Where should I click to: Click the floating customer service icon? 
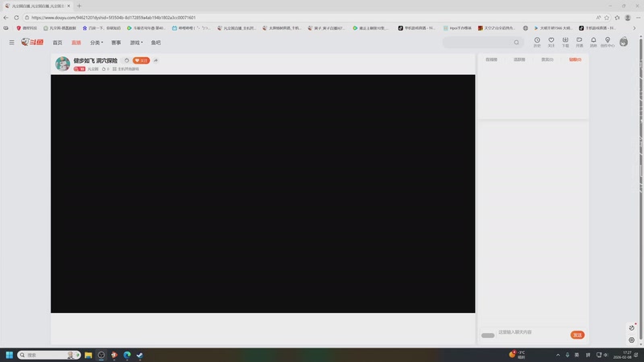tap(632, 339)
